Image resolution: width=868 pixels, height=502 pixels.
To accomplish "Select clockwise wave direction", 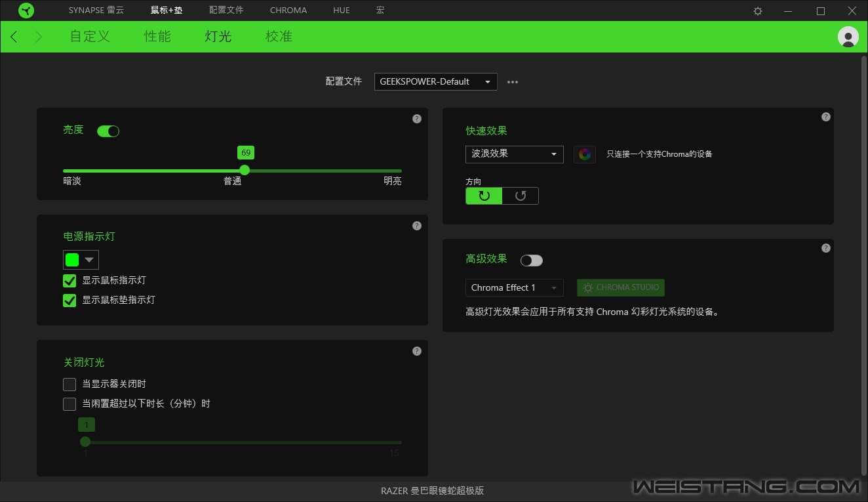I will point(484,196).
